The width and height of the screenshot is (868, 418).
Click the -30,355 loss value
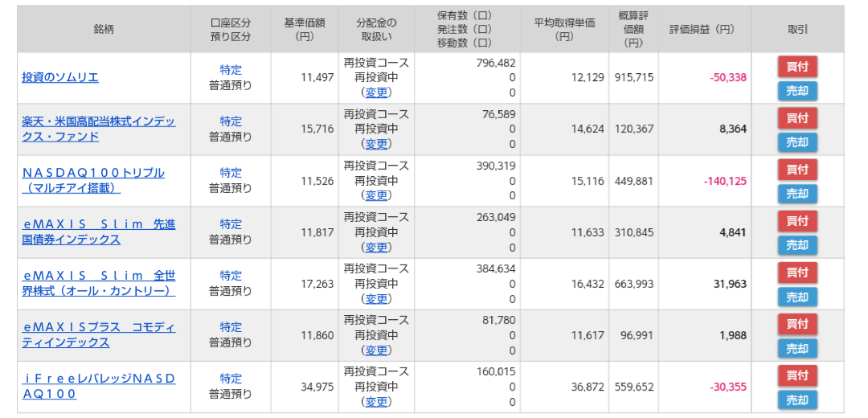pyautogui.click(x=728, y=387)
